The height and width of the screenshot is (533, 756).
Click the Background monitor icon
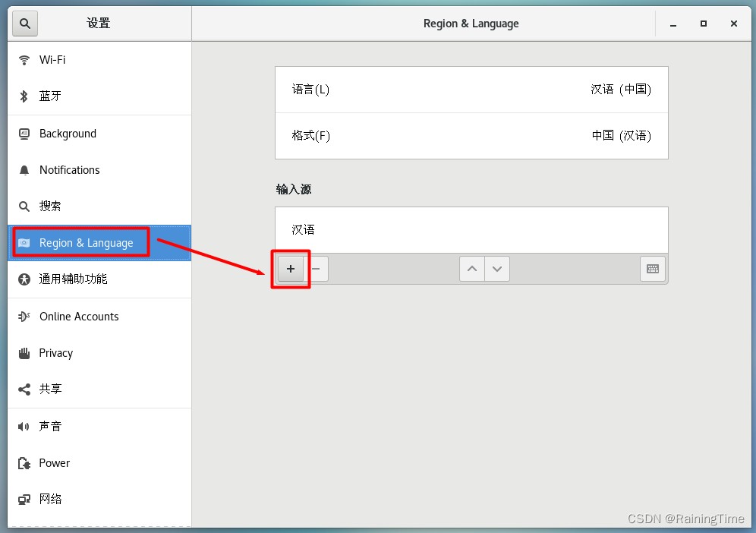point(24,134)
